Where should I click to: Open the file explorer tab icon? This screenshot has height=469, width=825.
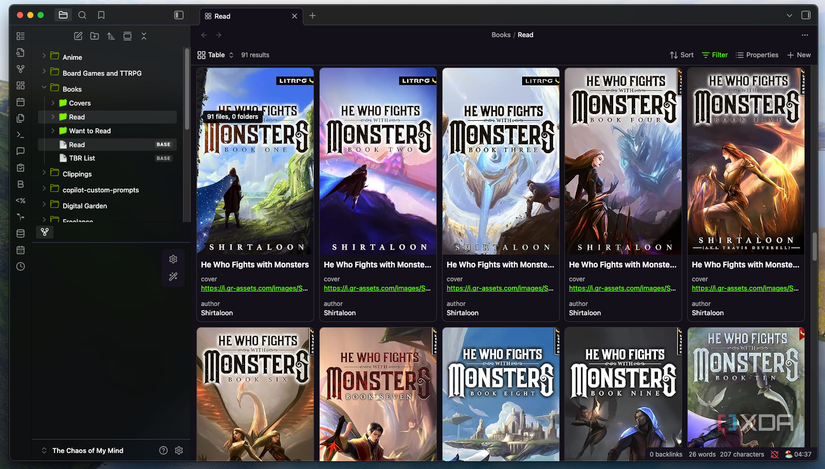[63, 15]
